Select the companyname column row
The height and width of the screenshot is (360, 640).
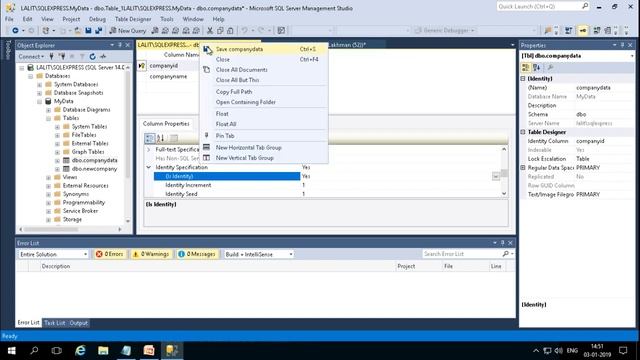(x=168, y=76)
